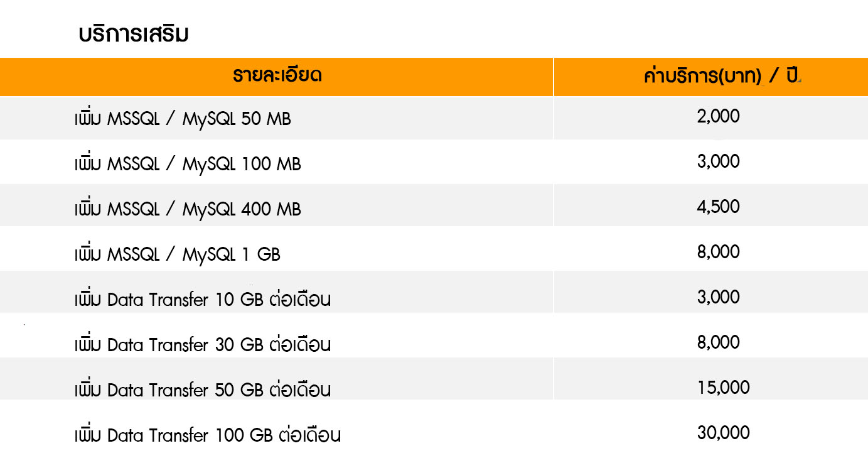The height and width of the screenshot is (458, 868).
Task: Click the 30,000 price value
Action: 724,433
